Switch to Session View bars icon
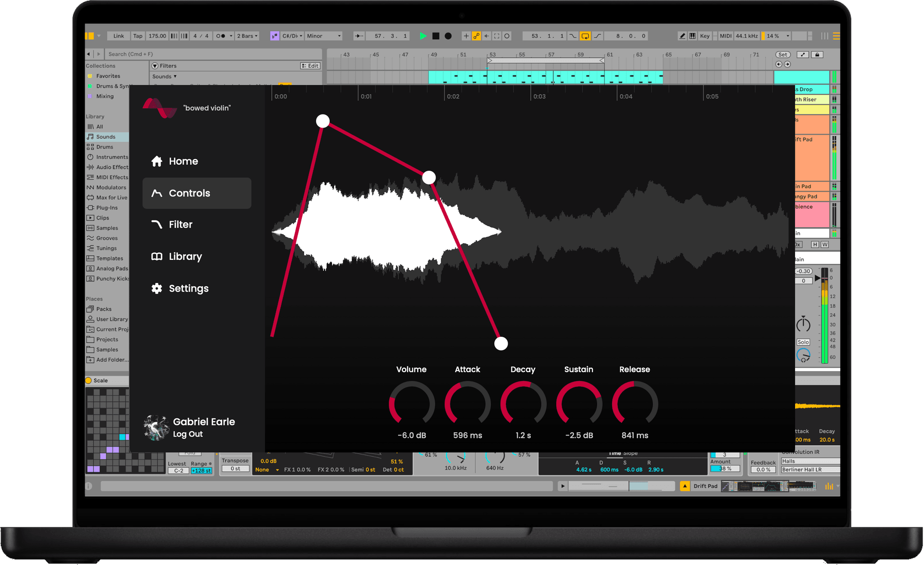Viewport: 924px width, 565px height. coord(824,36)
